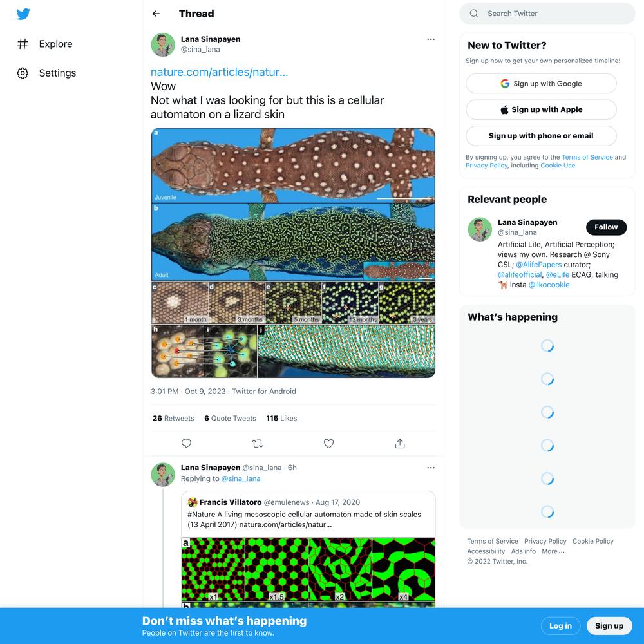
Task: Retweet the main tweet via its icon
Action: 258,444
